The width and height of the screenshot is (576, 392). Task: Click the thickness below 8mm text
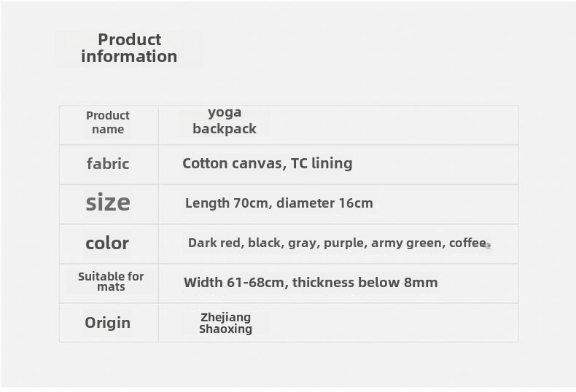pyautogui.click(x=365, y=283)
